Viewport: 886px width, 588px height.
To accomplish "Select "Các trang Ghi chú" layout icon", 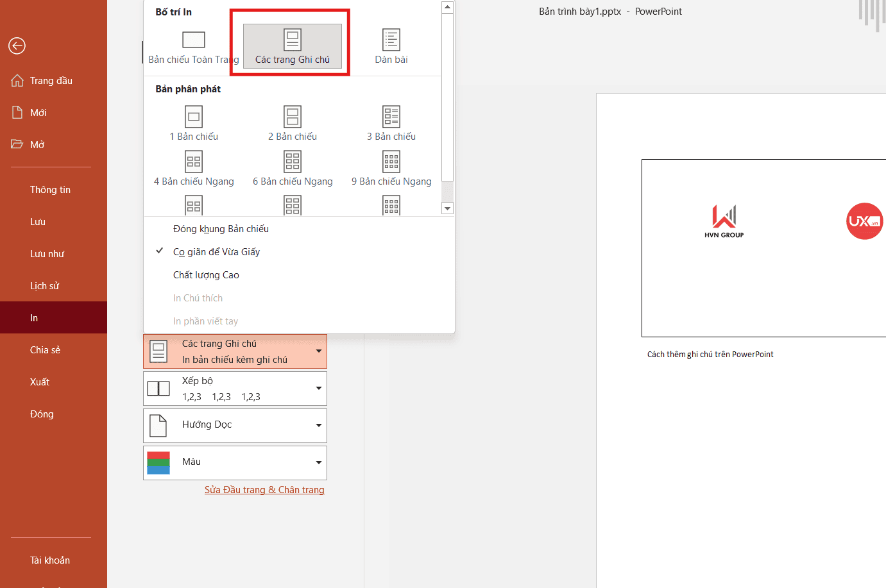I will coord(292,40).
